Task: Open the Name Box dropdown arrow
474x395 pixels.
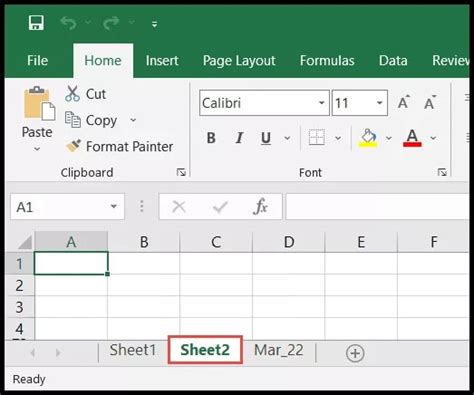Action: pyautogui.click(x=114, y=207)
